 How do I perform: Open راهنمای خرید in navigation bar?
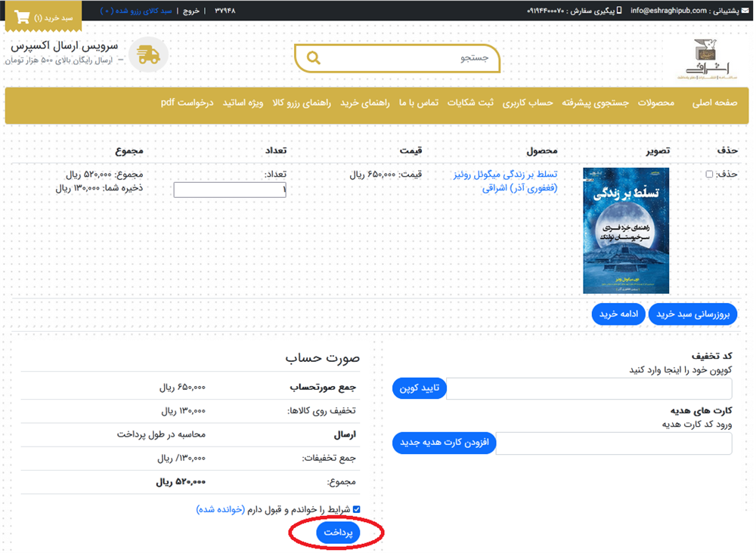[x=364, y=103]
